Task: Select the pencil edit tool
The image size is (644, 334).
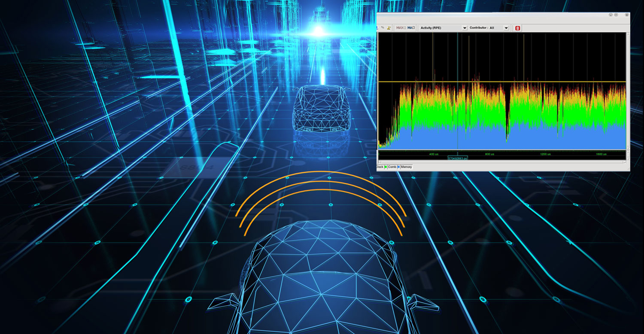Action: coord(383,28)
